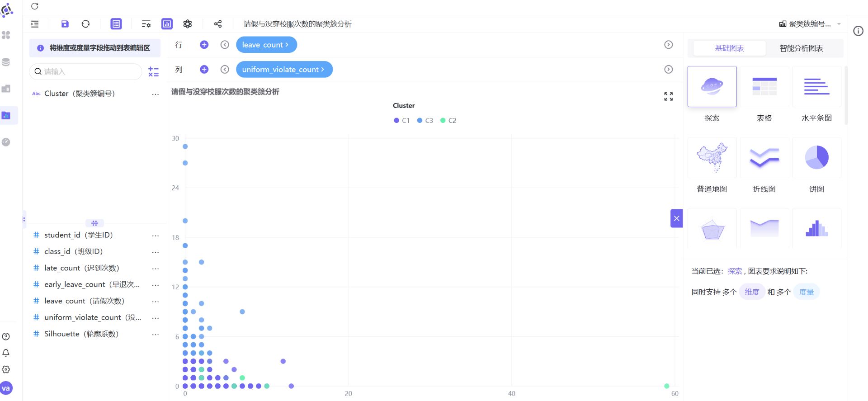Open more options for uniform_violate_count field
Image resolution: width=868 pixels, height=401 pixels.
156,318
